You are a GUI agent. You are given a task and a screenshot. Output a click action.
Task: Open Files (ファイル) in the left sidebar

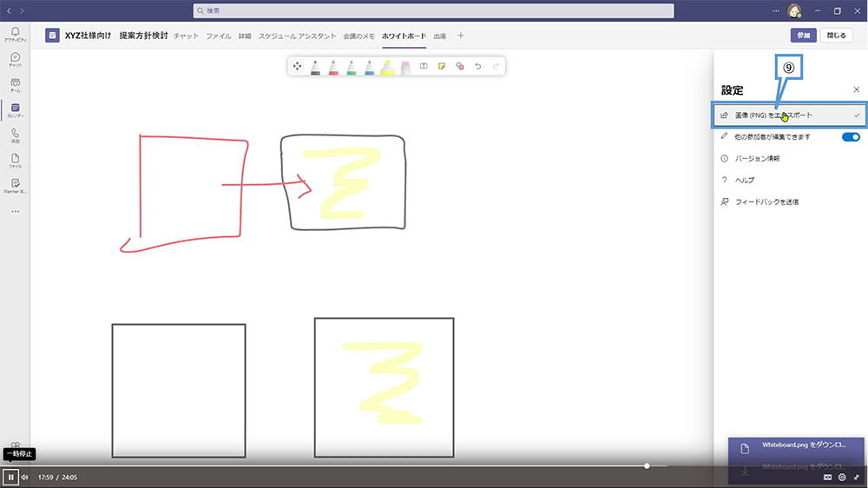(x=15, y=161)
